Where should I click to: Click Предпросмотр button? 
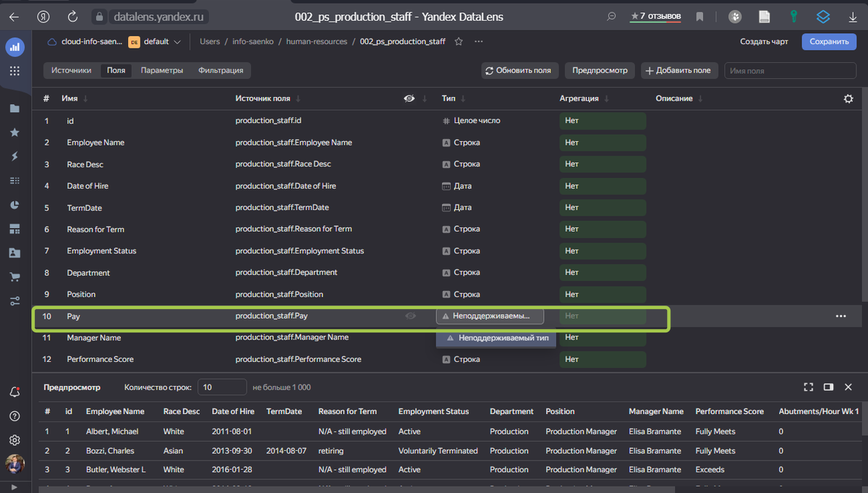pyautogui.click(x=600, y=70)
